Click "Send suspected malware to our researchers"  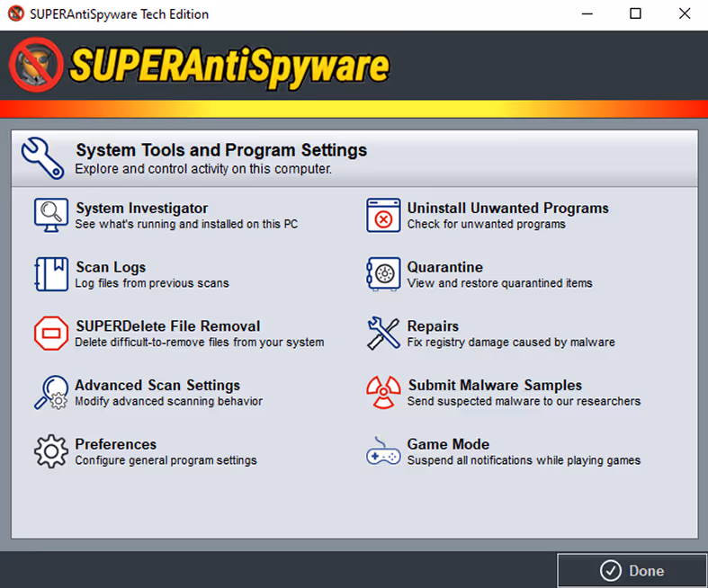[524, 402]
